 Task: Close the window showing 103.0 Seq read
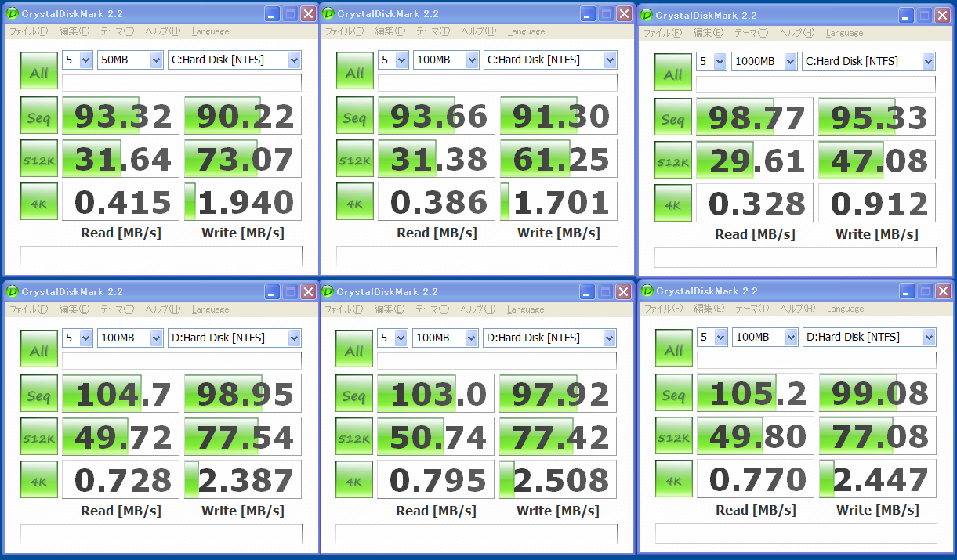pos(623,291)
